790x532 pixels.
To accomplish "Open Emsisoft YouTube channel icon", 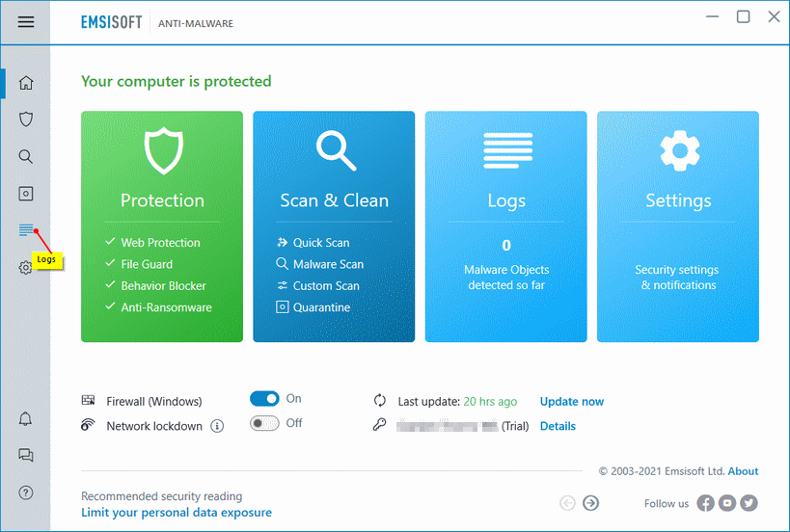I will 727,503.
